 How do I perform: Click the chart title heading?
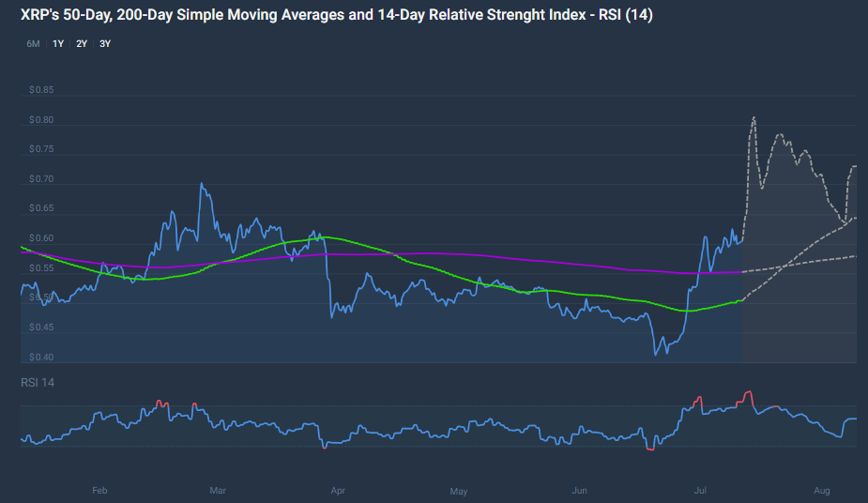[337, 15]
